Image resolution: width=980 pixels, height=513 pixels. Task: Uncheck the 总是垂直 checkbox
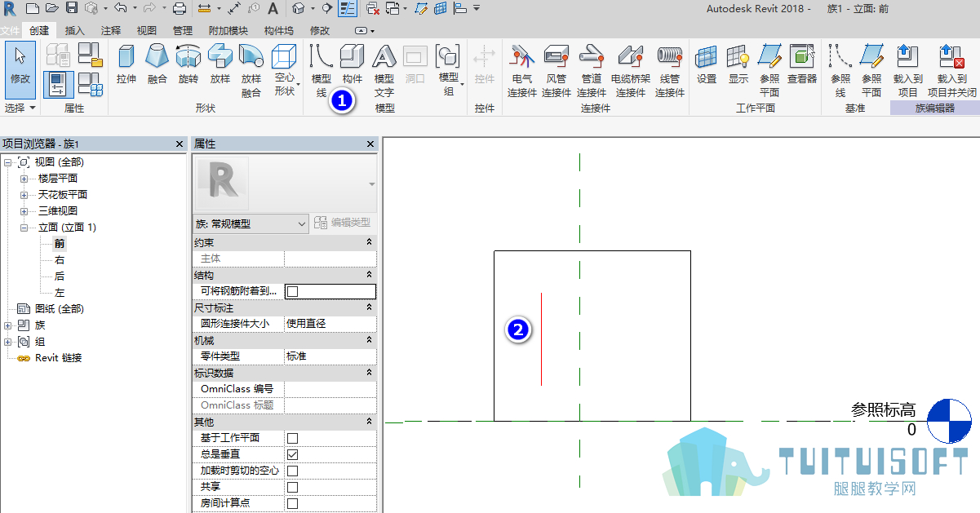(292, 454)
